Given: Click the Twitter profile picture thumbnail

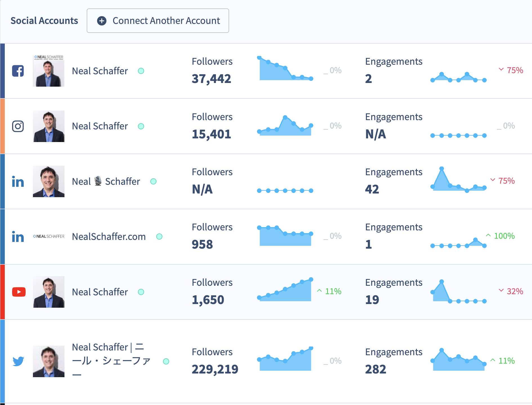Looking at the screenshot, I should pyautogui.click(x=49, y=361).
